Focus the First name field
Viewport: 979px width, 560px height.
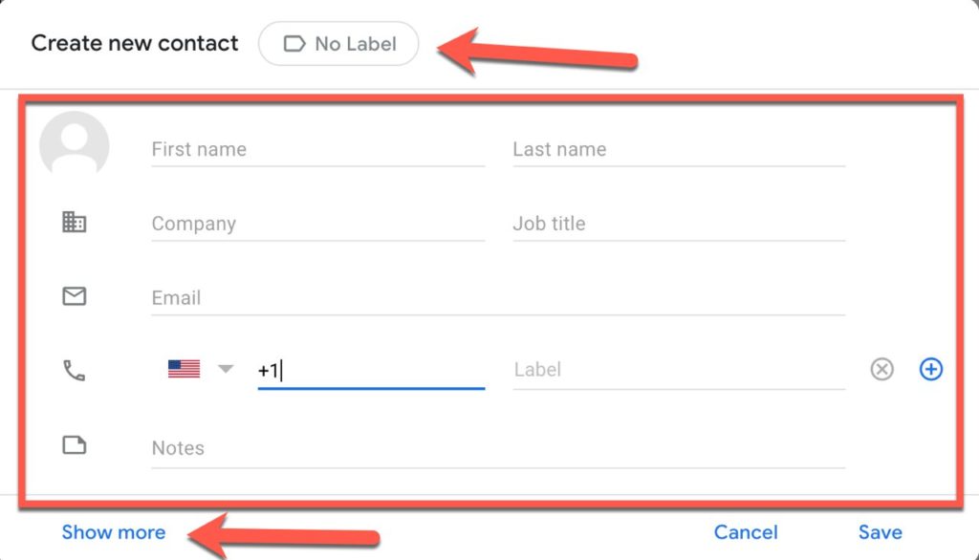317,150
